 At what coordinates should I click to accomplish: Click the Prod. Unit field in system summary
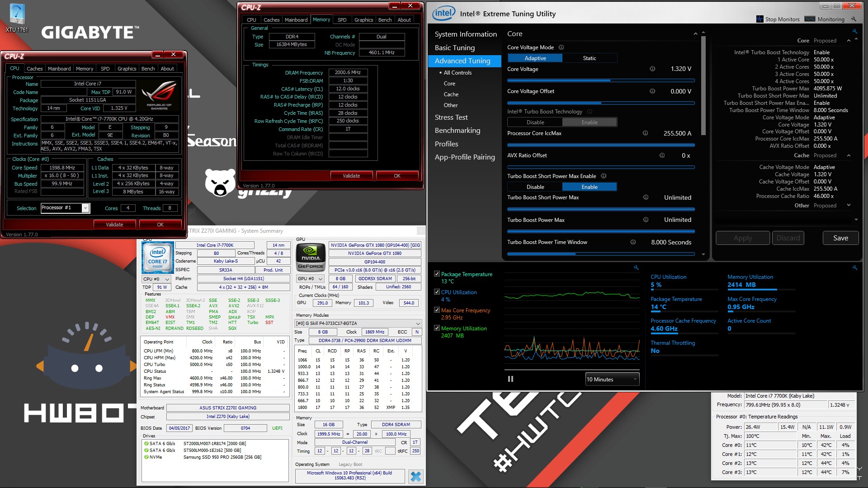point(273,270)
